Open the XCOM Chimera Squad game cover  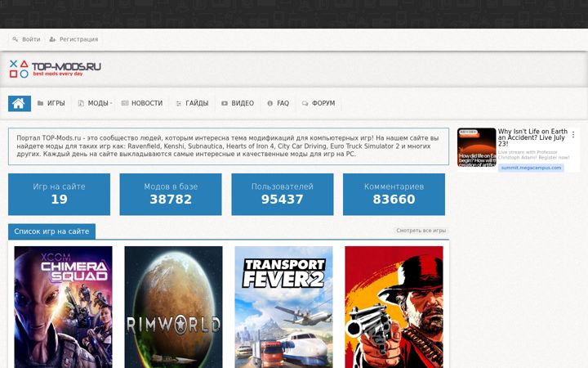click(64, 307)
